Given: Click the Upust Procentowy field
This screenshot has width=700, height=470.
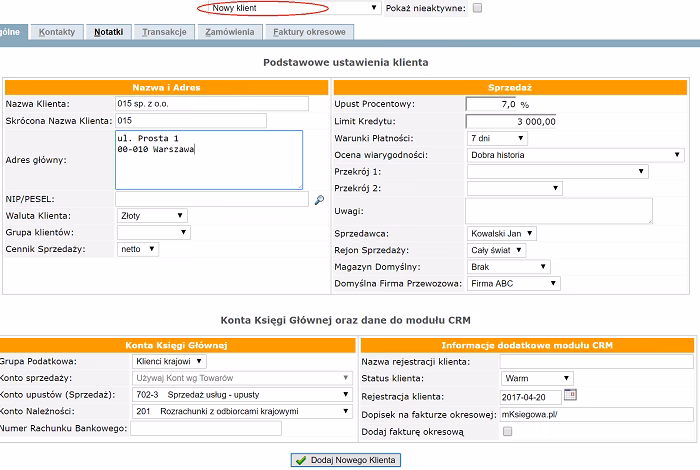Looking at the screenshot, I should point(491,104).
